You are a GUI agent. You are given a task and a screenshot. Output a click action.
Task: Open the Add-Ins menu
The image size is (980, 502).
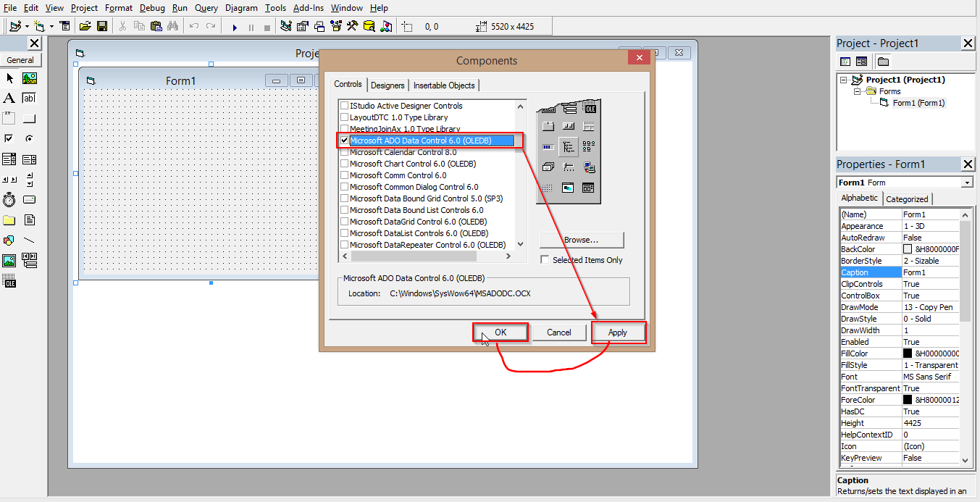[309, 8]
